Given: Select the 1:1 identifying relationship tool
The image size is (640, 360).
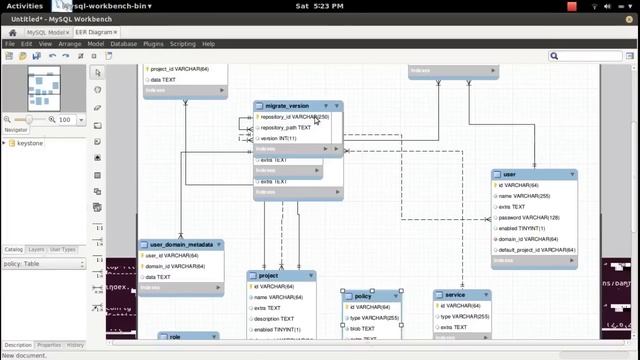Looking at the screenshot, I should pos(98,258).
